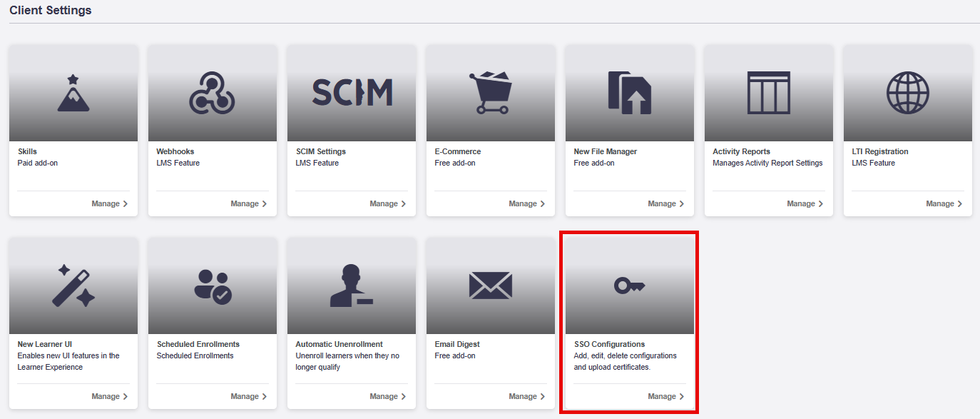The width and height of the screenshot is (980, 419).
Task: Select the Email Digest envelope icon
Action: point(491,286)
